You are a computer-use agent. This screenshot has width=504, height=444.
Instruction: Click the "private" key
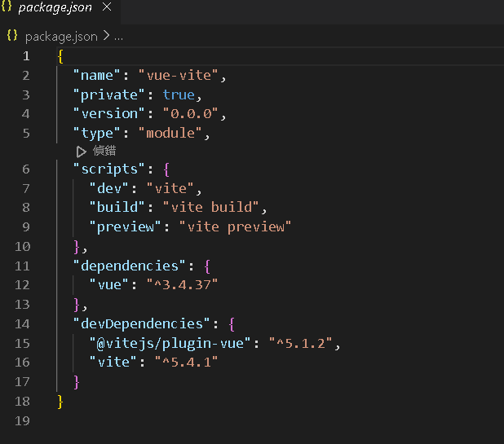point(109,95)
